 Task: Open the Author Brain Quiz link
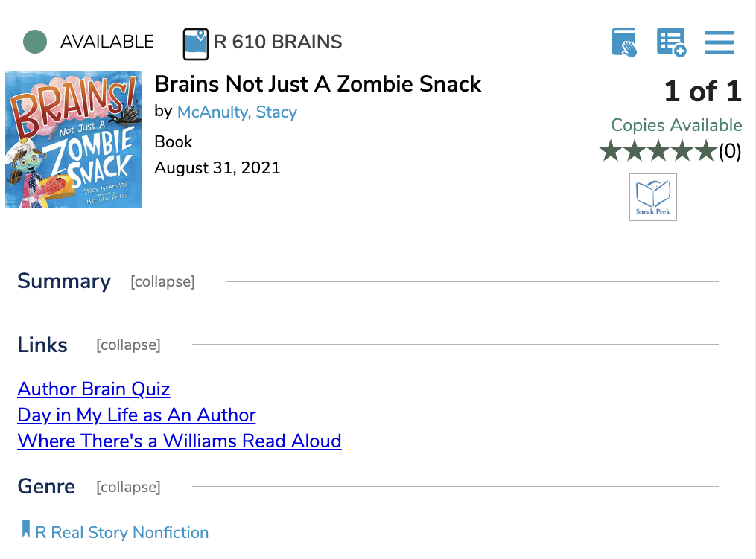point(94,389)
